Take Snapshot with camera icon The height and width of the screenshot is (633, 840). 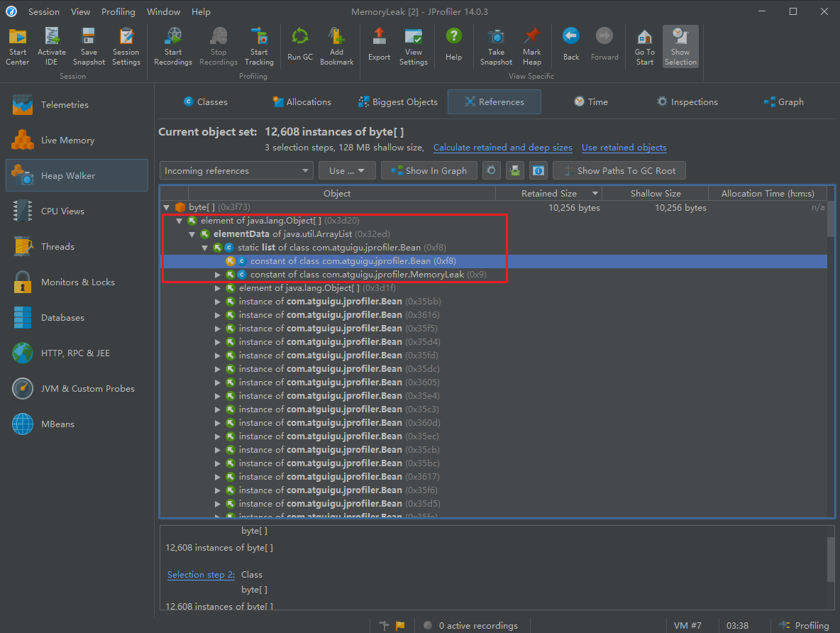coord(496,47)
